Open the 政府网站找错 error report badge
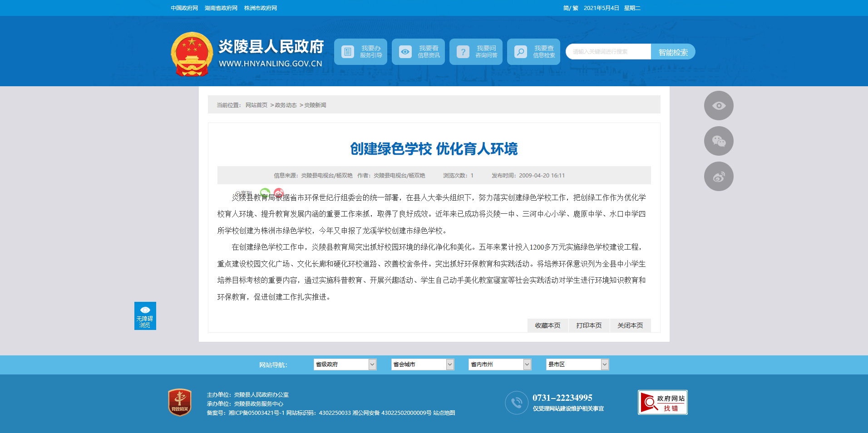Image resolution: width=868 pixels, height=433 pixels. pos(662,402)
